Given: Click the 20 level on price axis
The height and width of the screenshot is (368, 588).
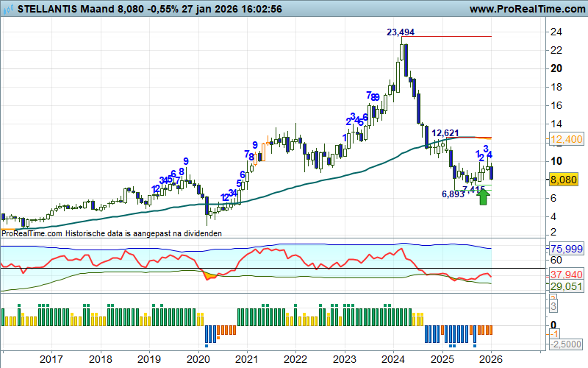Looking at the screenshot, I should point(556,68).
